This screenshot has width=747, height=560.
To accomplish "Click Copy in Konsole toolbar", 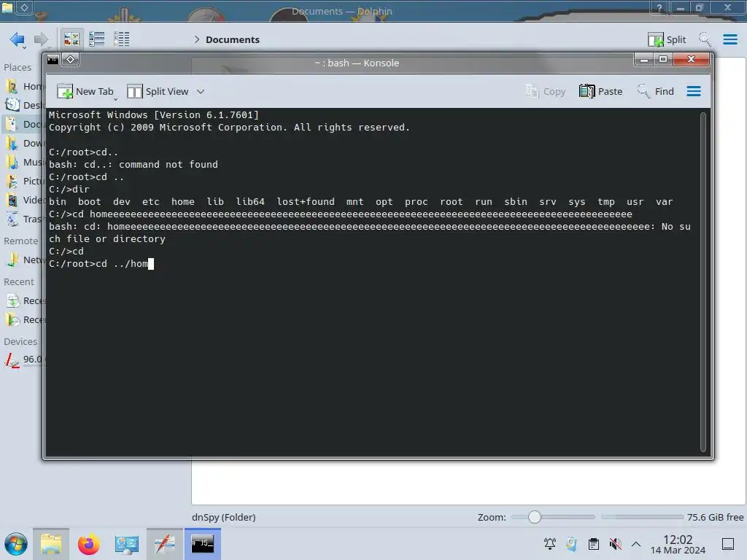I will point(546,91).
